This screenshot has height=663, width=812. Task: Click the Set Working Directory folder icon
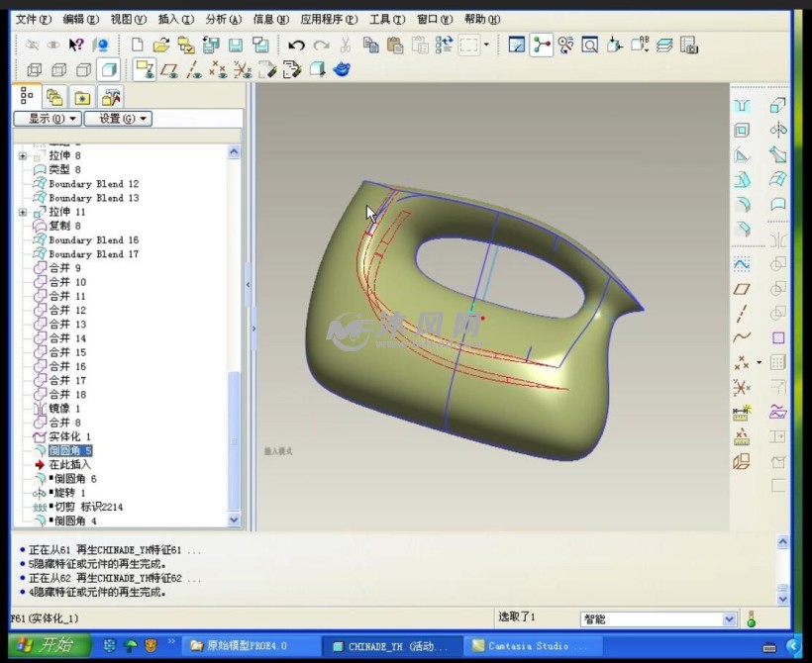point(186,46)
